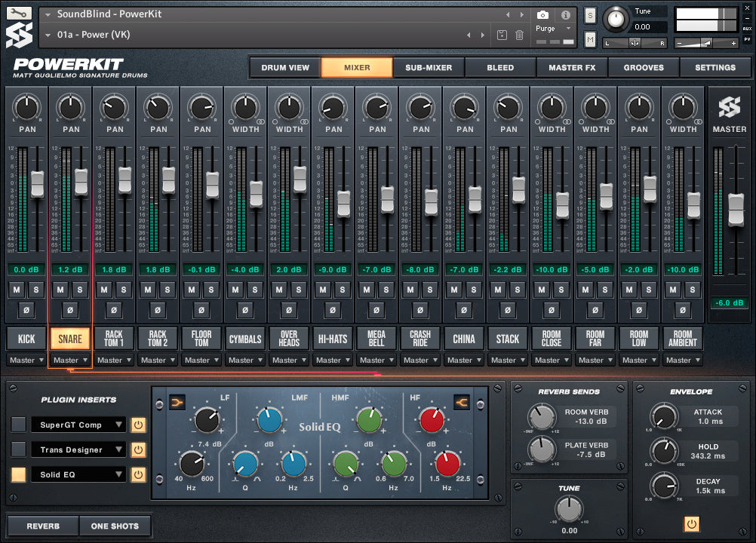The height and width of the screenshot is (543, 756).
Task: Click the Reverb button
Action: tap(43, 526)
